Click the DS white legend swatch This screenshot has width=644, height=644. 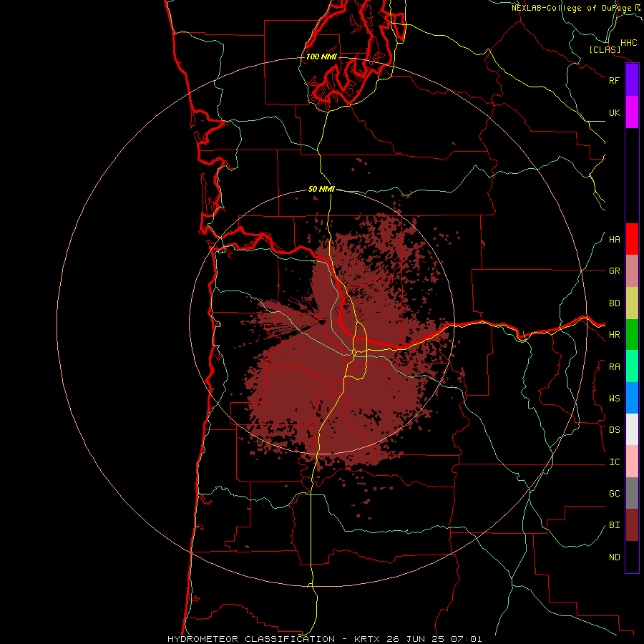(632, 429)
